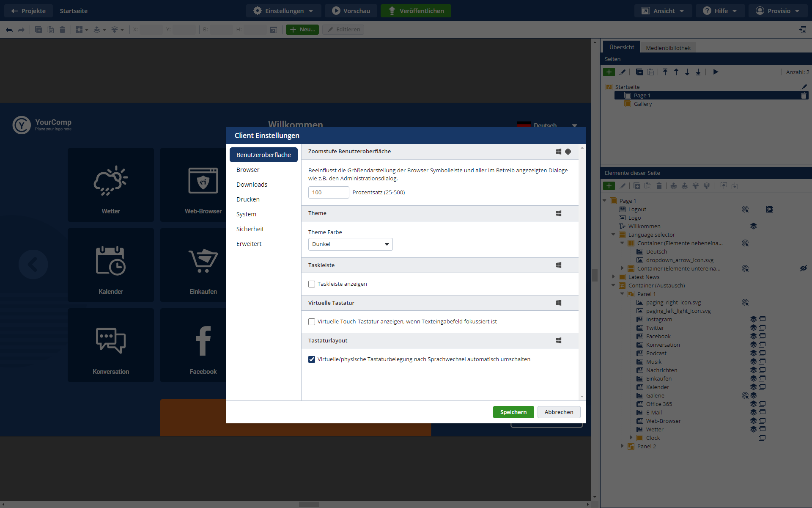Click the Speichern button
Screen dimensions: 812x508
[x=513, y=412]
